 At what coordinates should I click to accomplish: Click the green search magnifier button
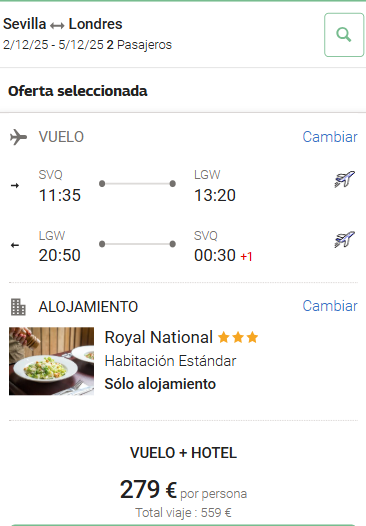click(344, 35)
